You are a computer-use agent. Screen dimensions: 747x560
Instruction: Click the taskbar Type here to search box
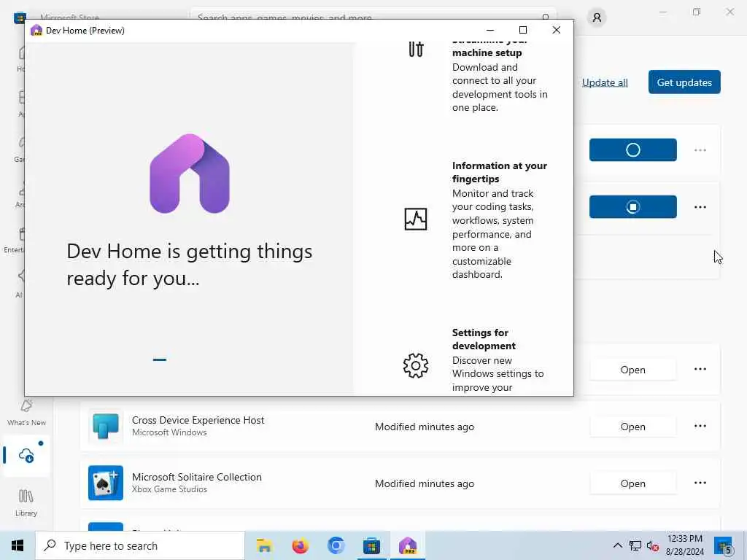click(x=140, y=545)
